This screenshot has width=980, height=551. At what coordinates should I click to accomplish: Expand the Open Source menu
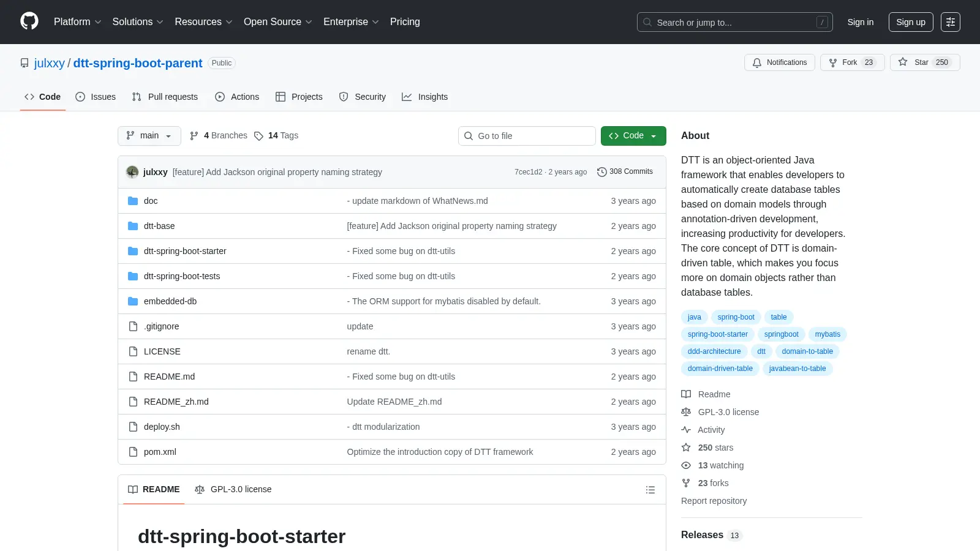pos(278,22)
